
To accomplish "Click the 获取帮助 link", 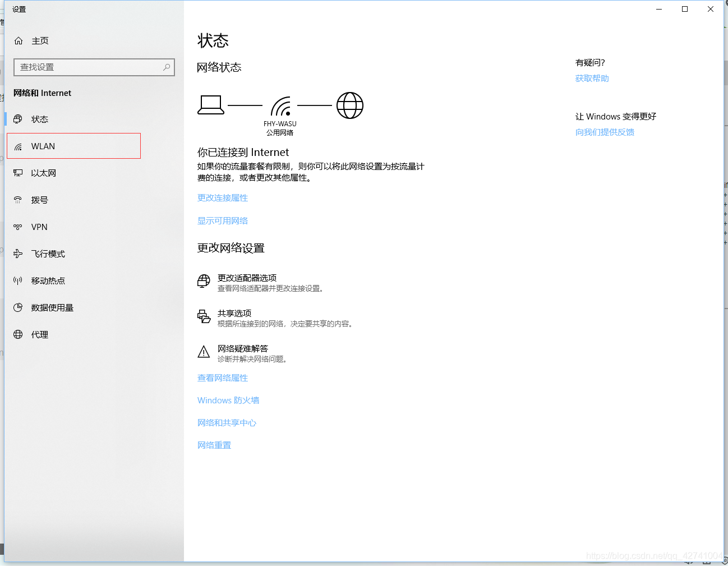I will tap(592, 79).
